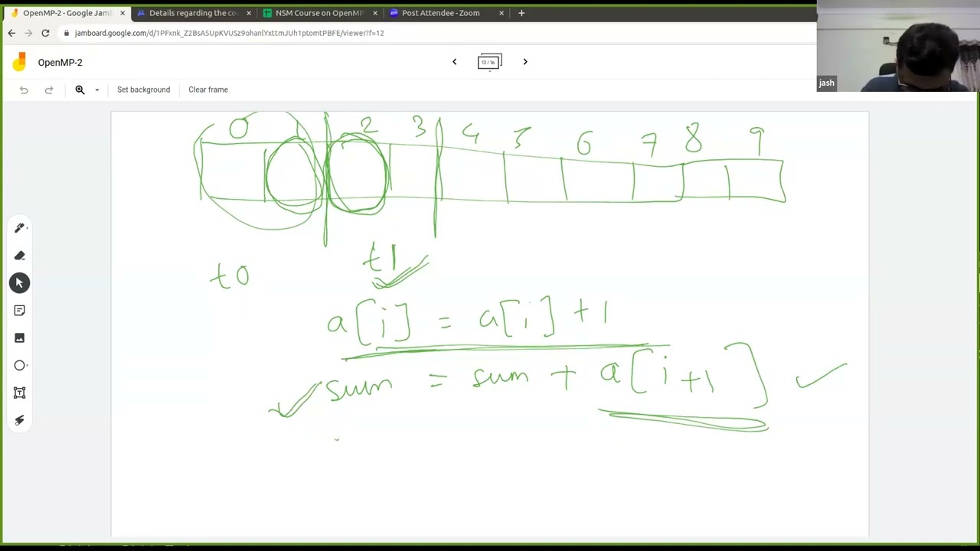Click Set background button
Screen dimensions: 980x551
coord(143,90)
